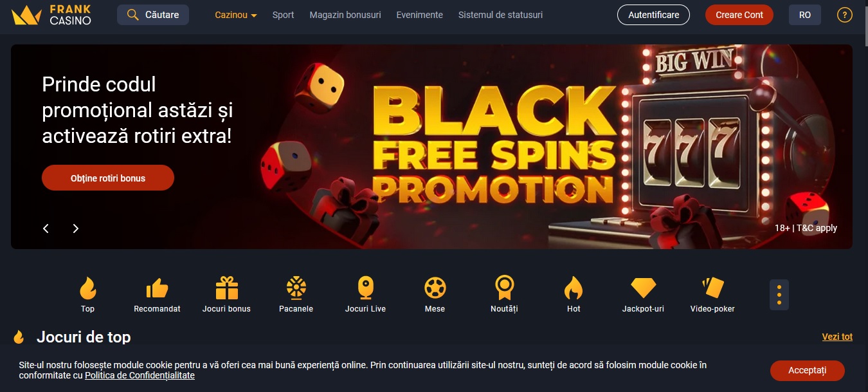Select the Video-poker cards icon
The height and width of the screenshot is (392, 868).
point(712,288)
